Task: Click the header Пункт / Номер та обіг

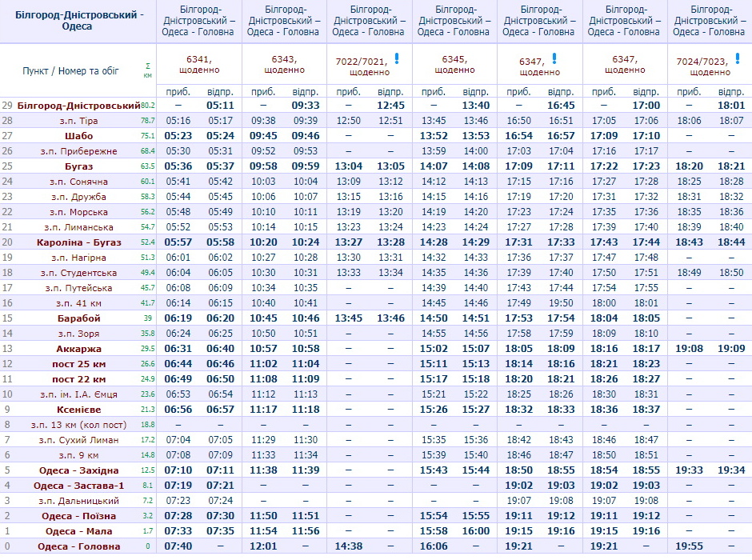Action: [70, 71]
